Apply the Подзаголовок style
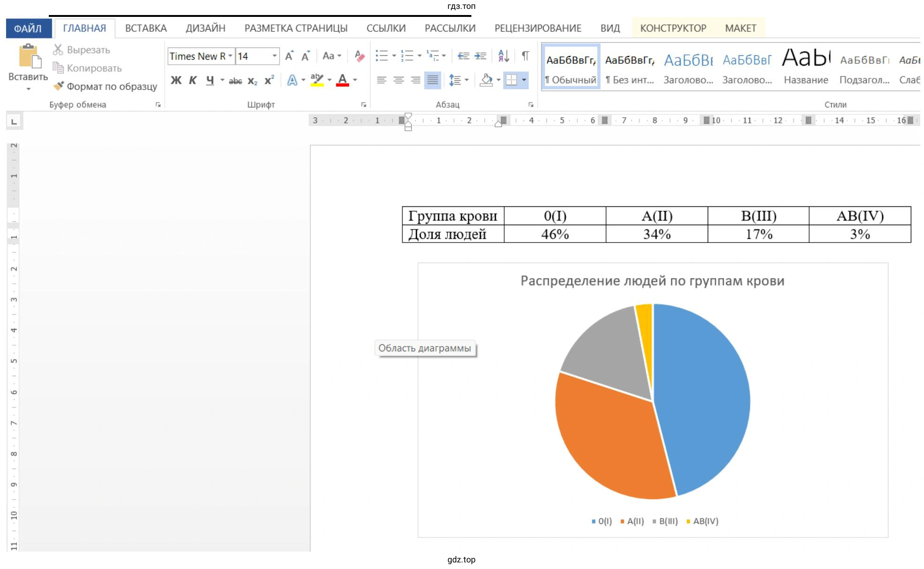The width and height of the screenshot is (924, 569). click(864, 67)
